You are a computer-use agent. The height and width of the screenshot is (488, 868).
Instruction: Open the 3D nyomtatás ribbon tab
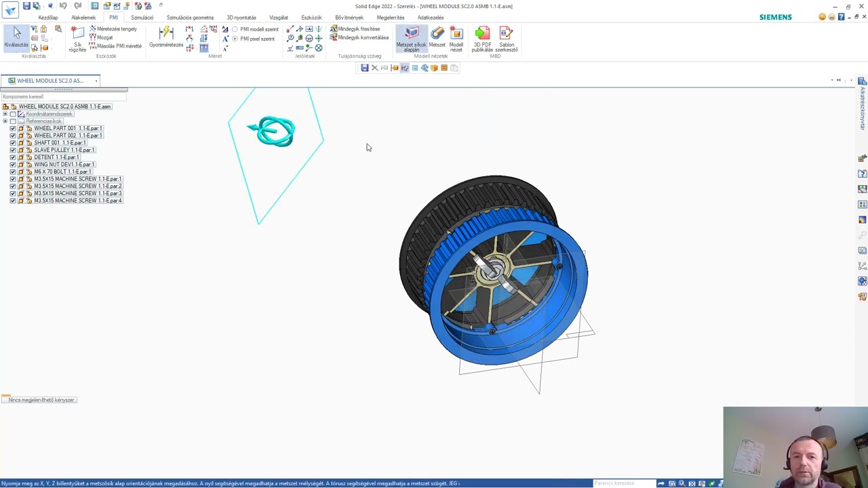tap(241, 18)
